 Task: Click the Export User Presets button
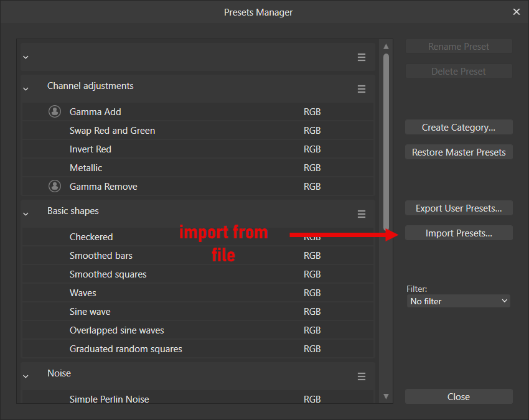tap(459, 208)
